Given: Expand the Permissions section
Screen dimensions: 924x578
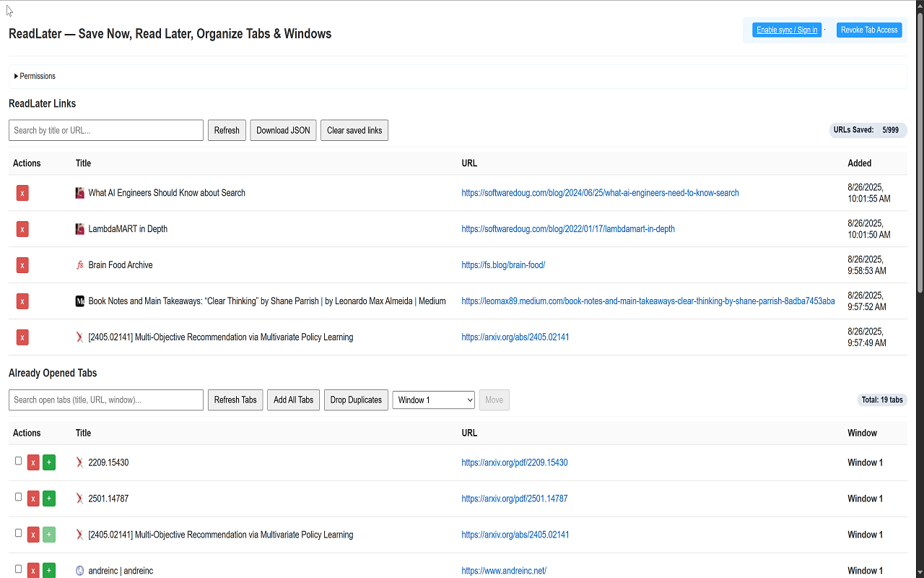Looking at the screenshot, I should point(35,76).
